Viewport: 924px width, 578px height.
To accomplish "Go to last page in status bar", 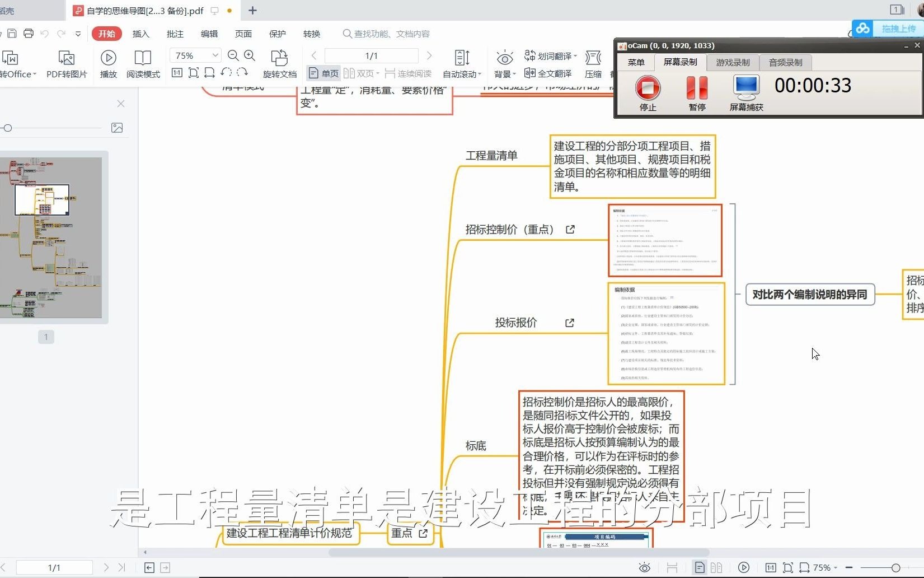I will (x=121, y=567).
